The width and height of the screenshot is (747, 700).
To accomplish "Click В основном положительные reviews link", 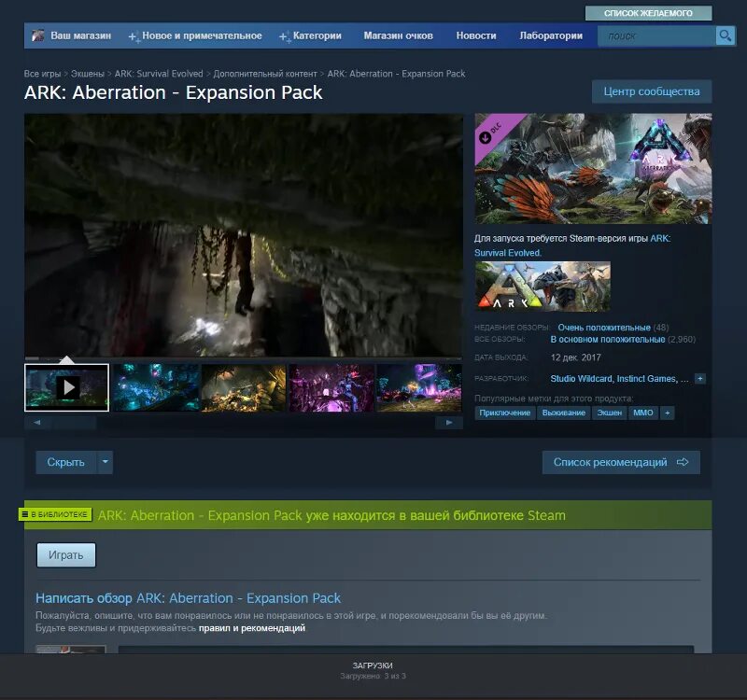I will point(608,340).
